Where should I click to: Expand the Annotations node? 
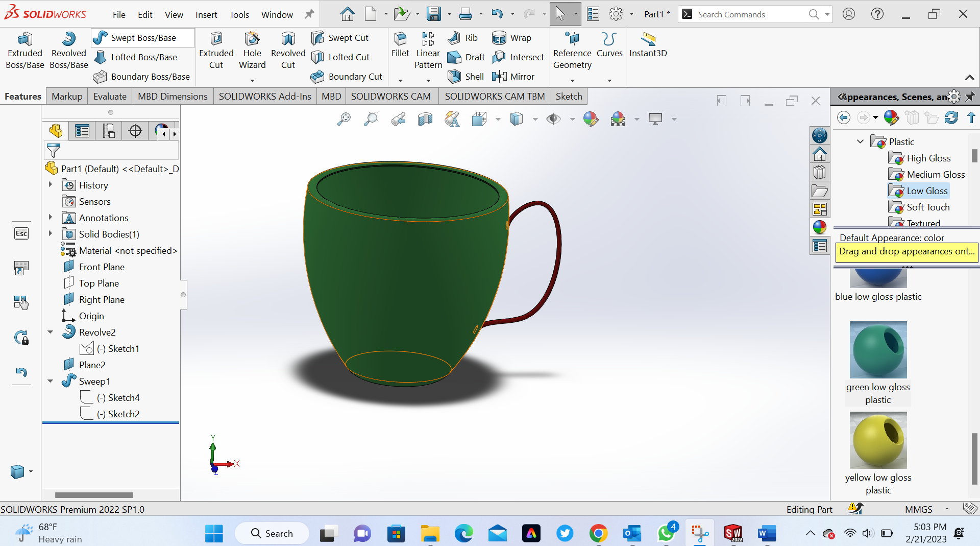pos(50,217)
